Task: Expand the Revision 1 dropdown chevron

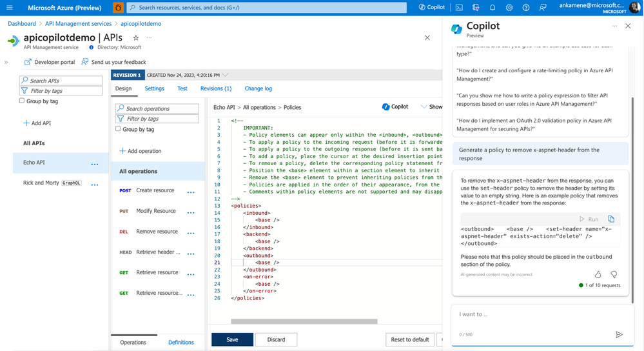Action: click(225, 75)
